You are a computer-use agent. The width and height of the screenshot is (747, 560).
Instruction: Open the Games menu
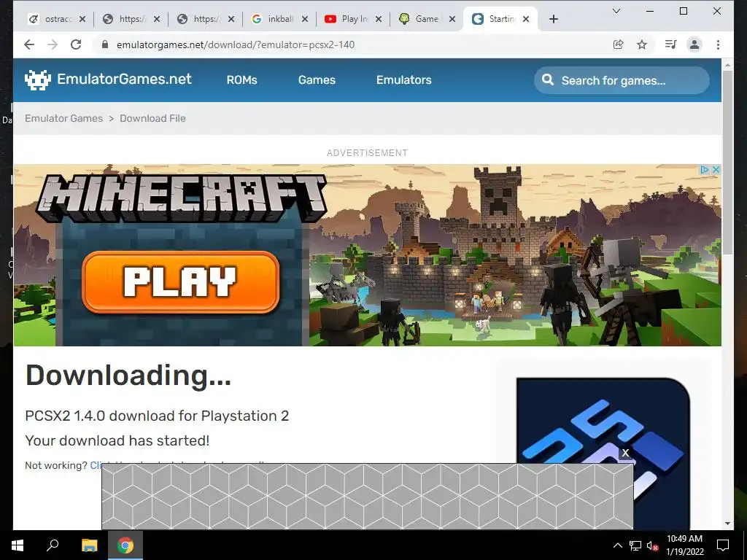coord(317,80)
